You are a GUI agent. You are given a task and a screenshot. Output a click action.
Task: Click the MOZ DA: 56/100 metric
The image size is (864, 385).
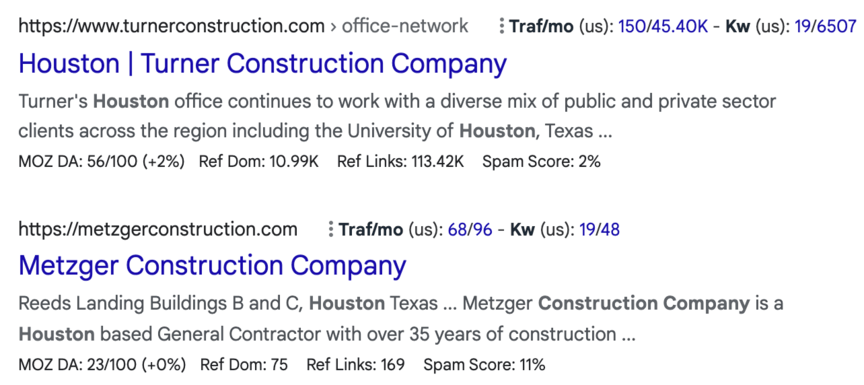click(x=101, y=162)
